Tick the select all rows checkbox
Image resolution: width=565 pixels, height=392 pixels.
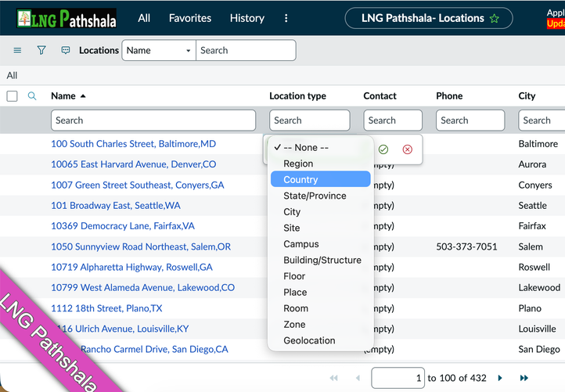click(12, 96)
